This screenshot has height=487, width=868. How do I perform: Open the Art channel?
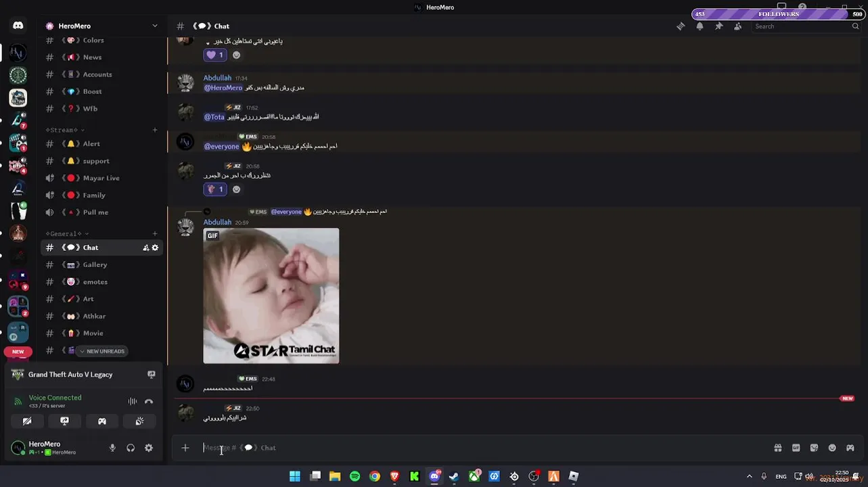coord(101,299)
